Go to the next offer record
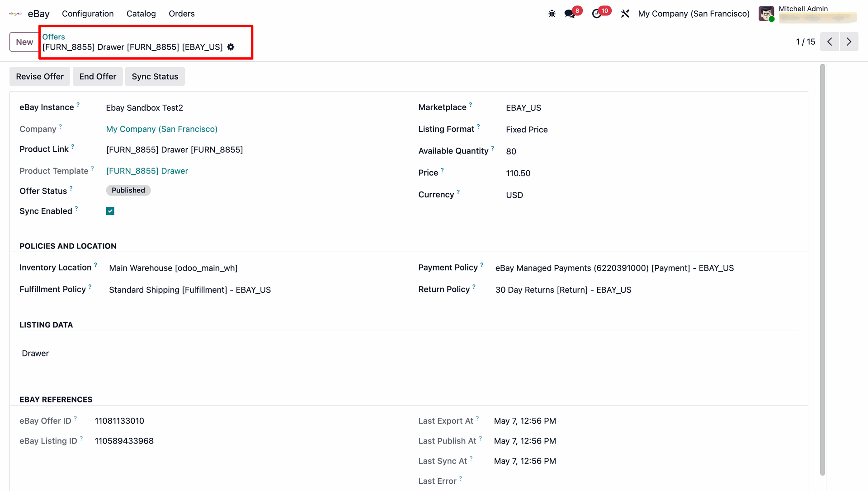The height and width of the screenshot is (491, 868). coord(849,42)
